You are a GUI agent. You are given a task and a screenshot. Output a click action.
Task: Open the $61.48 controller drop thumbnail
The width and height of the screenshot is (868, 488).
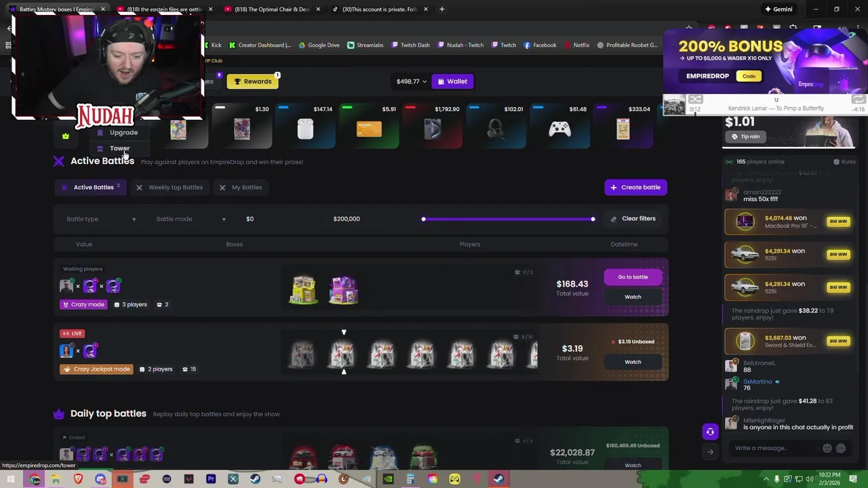[559, 126]
